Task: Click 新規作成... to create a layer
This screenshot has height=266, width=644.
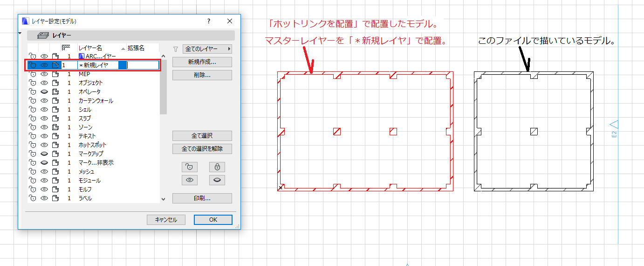Action: 202,62
